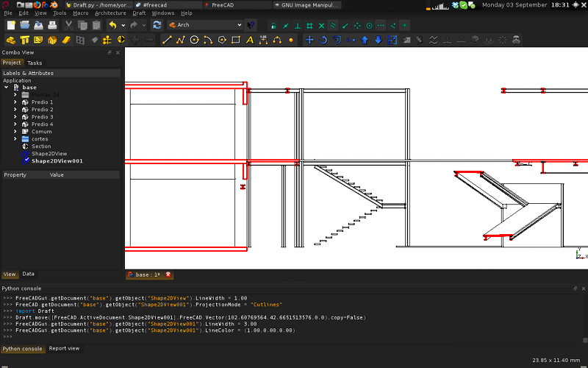The image size is (588, 368).
Task: Select the Arch Wall tool
Action: point(11,40)
